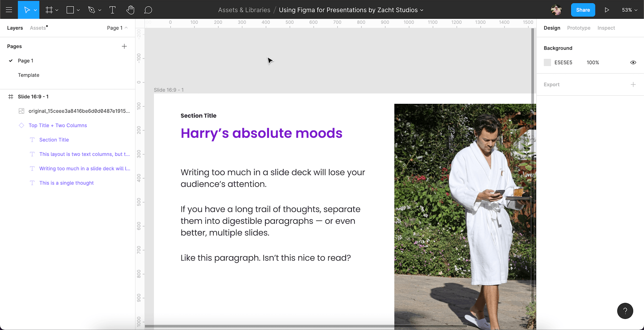This screenshot has height=330, width=644.
Task: Toggle background visibility eye icon
Action: 633,62
